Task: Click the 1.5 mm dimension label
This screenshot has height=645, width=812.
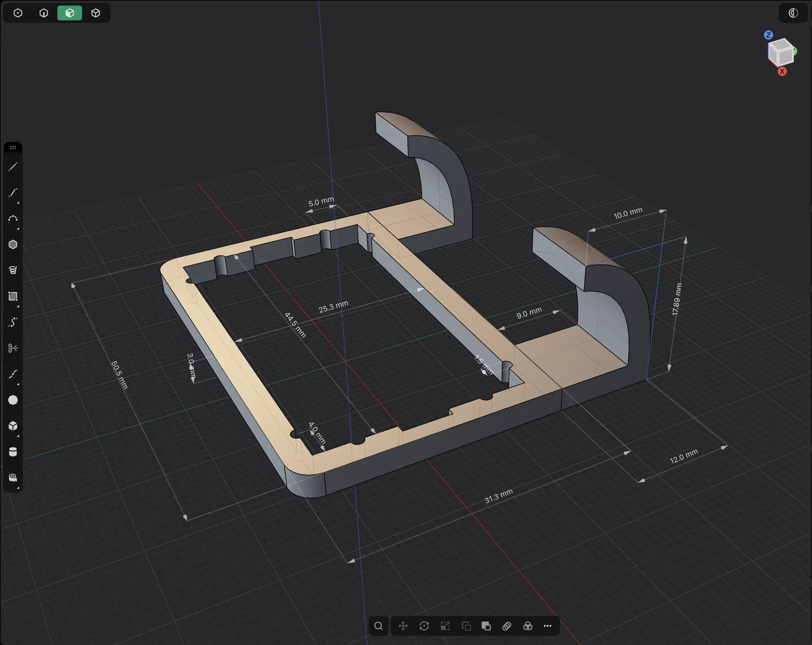Action: coord(484,365)
